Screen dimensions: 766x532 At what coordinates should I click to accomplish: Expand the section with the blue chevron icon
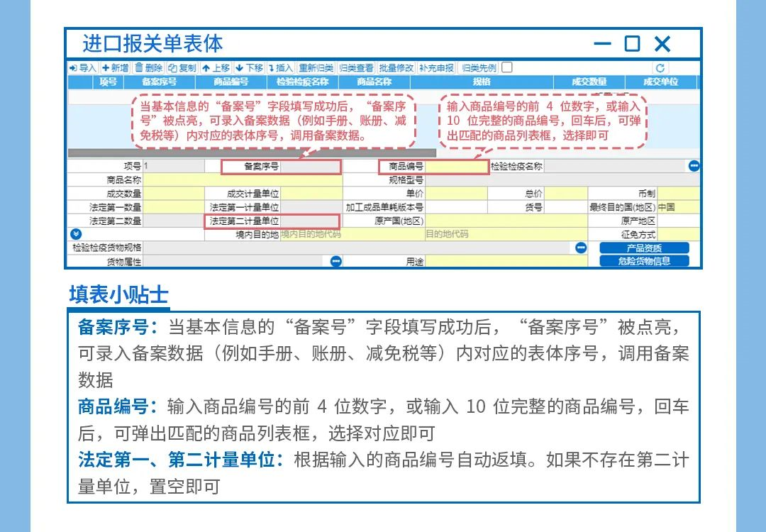pos(76,234)
